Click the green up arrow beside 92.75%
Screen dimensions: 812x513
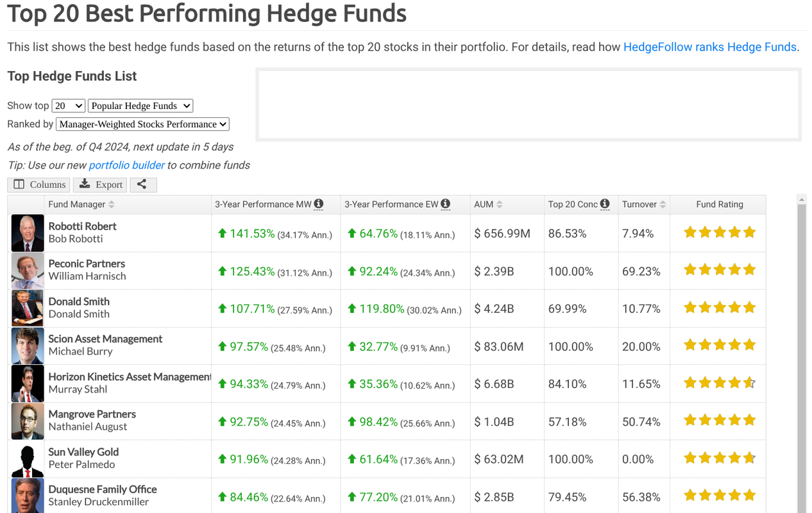222,421
